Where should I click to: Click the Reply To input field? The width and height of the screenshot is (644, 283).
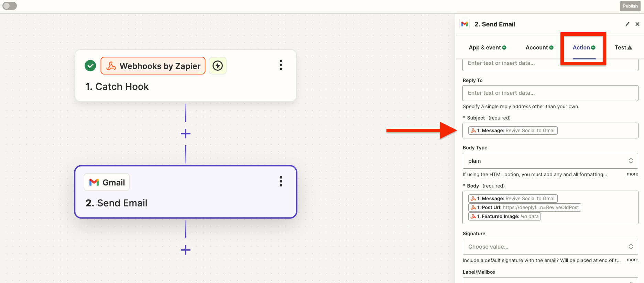tap(550, 93)
